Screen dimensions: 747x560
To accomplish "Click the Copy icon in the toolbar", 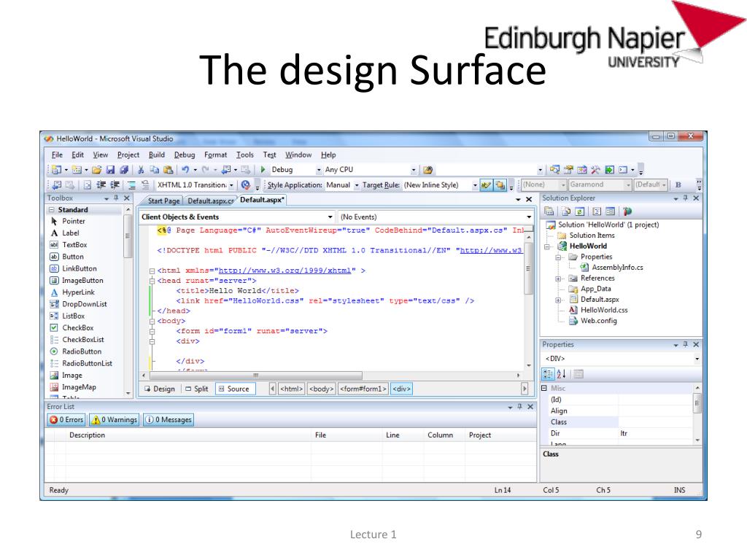I will pyautogui.click(x=155, y=169).
